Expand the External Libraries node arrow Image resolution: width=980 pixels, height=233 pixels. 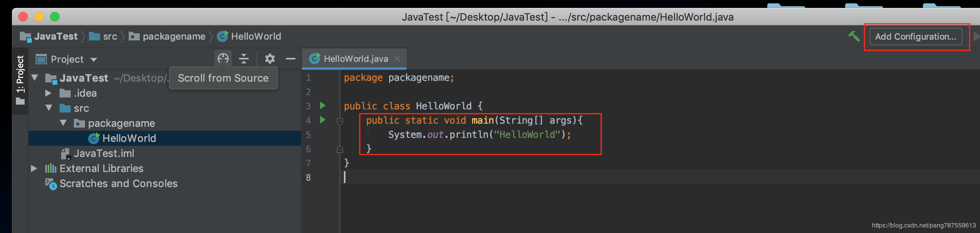coord(34,168)
